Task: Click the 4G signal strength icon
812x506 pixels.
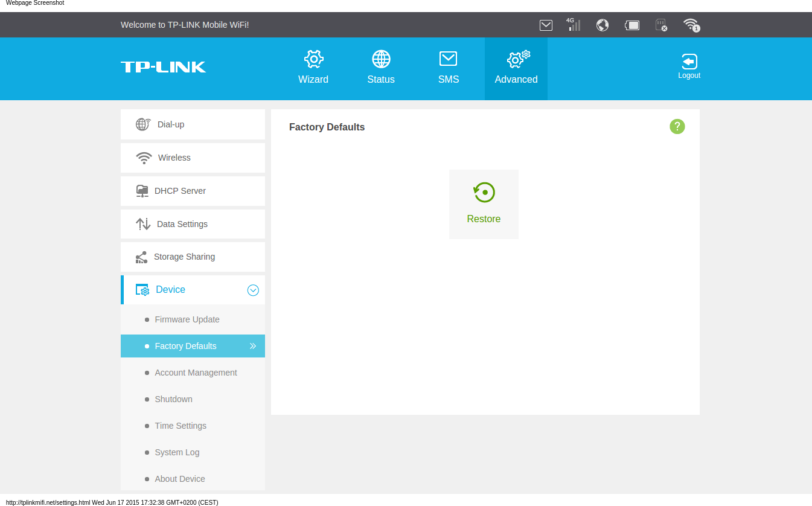Action: (x=573, y=25)
